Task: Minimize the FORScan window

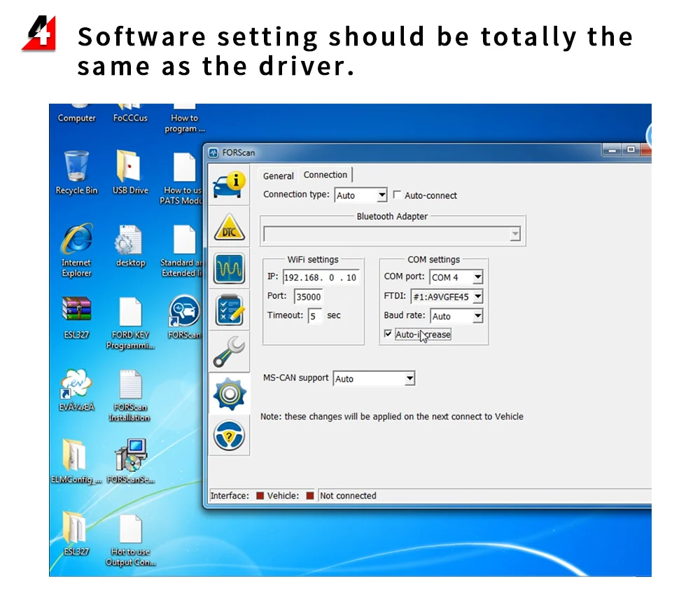Action: pos(612,151)
